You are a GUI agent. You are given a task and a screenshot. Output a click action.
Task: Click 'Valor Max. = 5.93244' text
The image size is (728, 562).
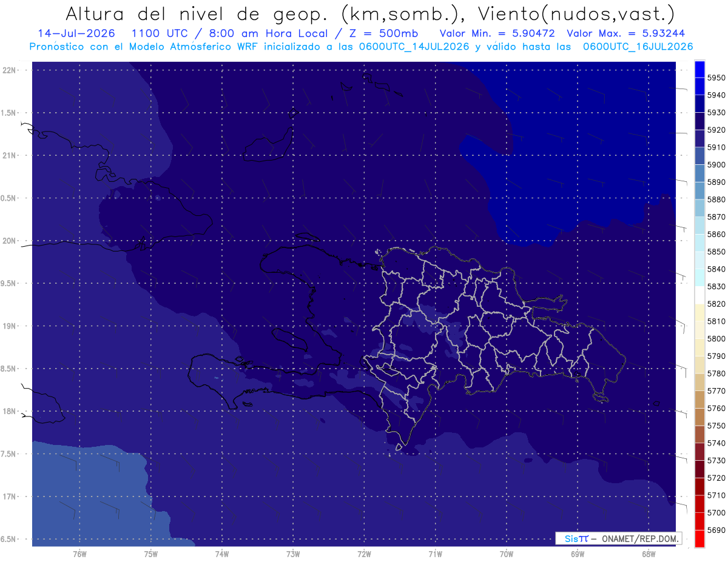[x=625, y=33]
